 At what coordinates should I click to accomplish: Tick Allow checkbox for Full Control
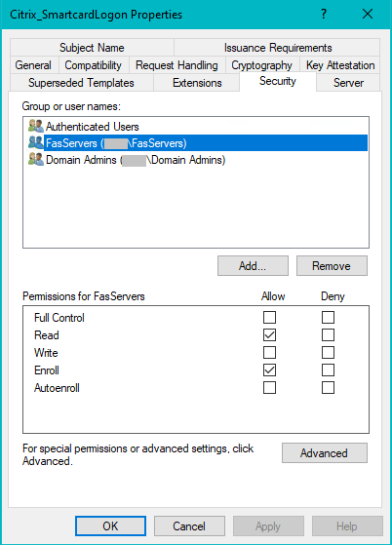(269, 317)
